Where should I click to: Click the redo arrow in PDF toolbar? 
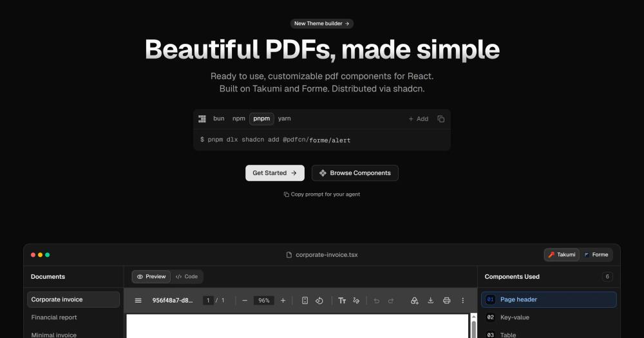391,301
